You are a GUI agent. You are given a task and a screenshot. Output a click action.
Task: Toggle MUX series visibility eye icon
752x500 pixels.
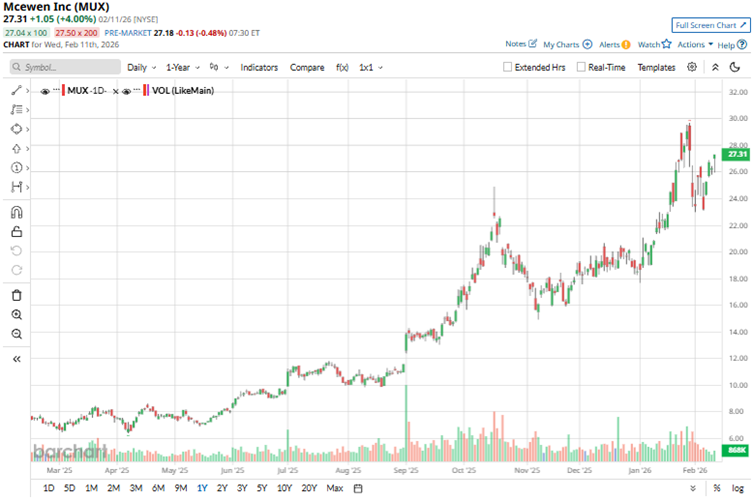[x=45, y=91]
